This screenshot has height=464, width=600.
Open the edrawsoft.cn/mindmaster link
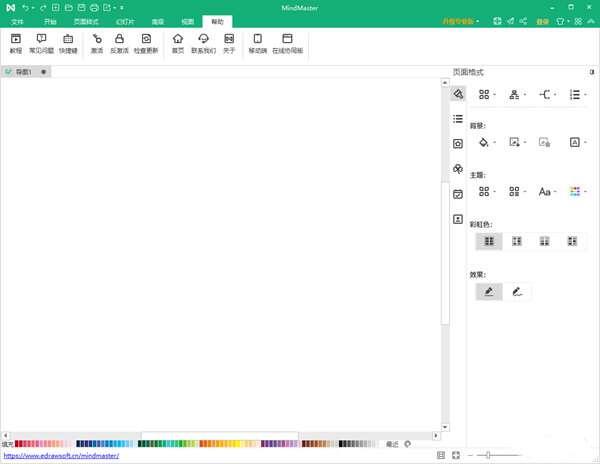click(60, 456)
